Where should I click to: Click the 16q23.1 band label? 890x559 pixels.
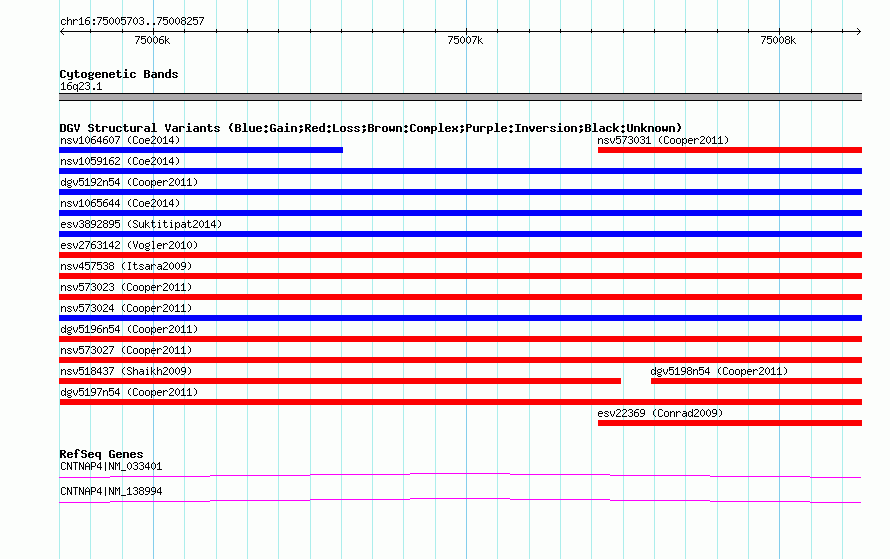(81, 86)
